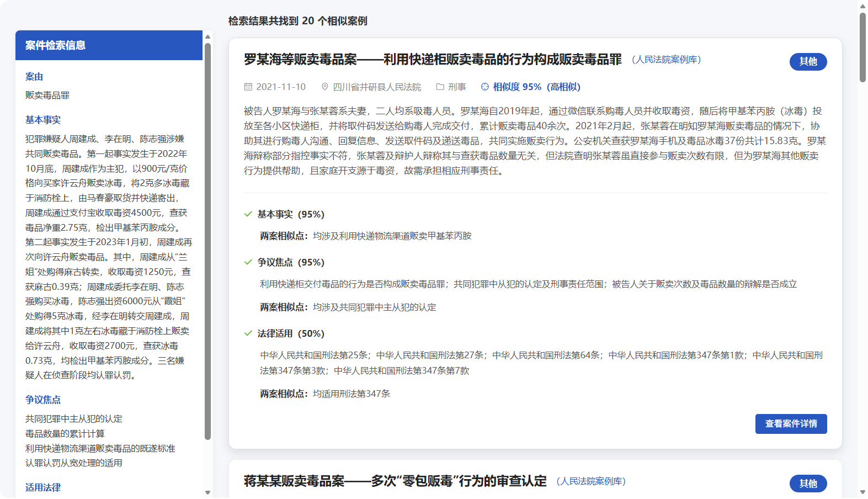Click the location pin icon before 四川省井研县人民法院

click(325, 87)
